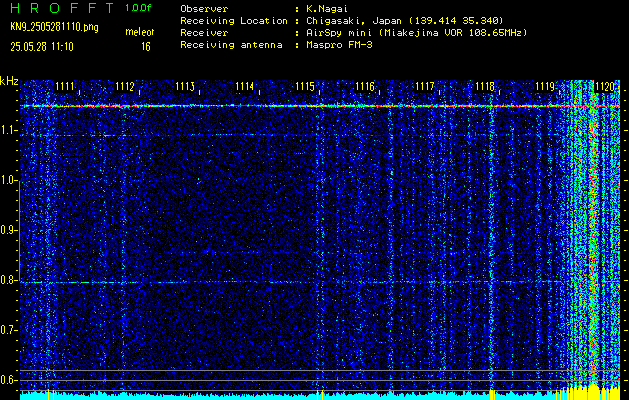Screen dimensions: 629x400
Task: Click the 'Receiving antenna' field label
Action: [x=231, y=45]
